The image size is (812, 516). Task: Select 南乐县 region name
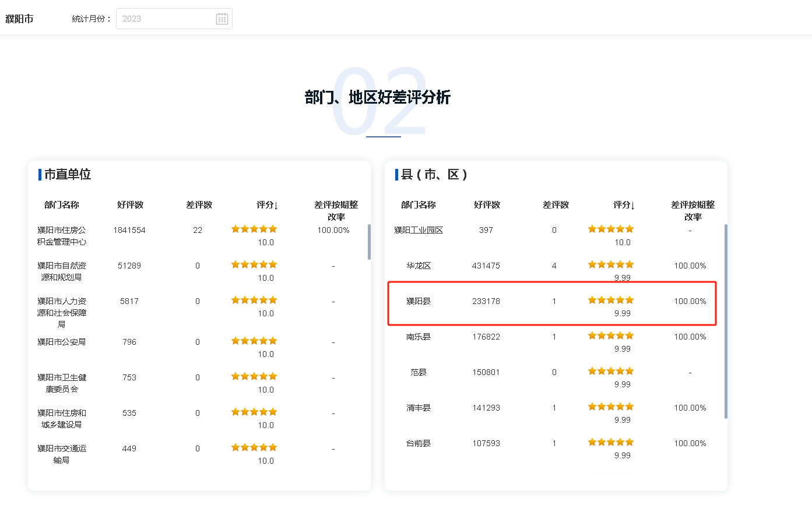point(419,337)
